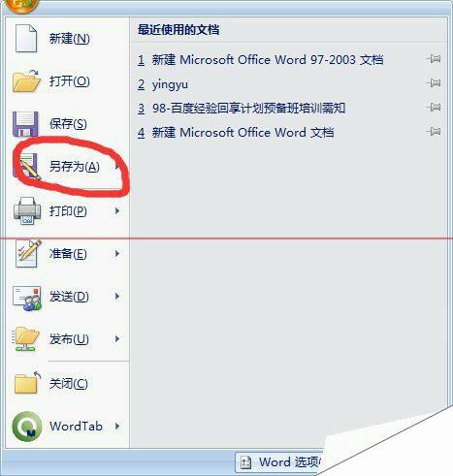This screenshot has width=453, height=476.
Task: Click the WordTab green circle icon
Action: [27, 427]
